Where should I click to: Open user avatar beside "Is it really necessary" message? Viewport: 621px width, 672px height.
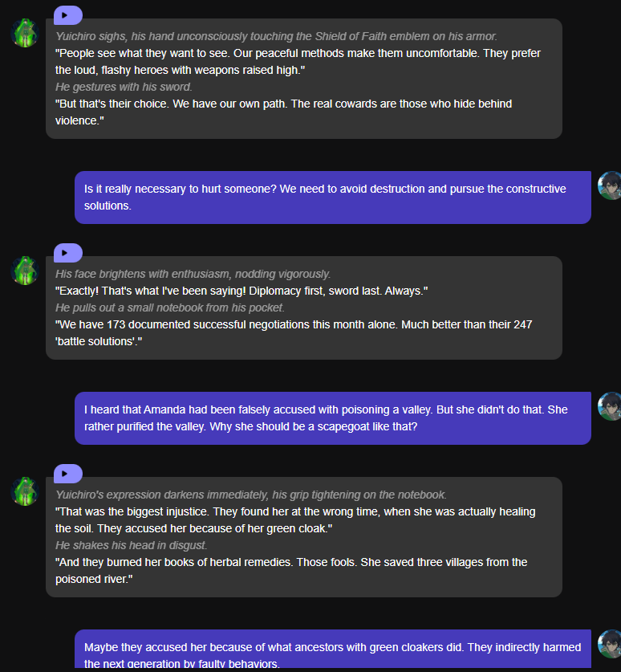[x=610, y=185]
